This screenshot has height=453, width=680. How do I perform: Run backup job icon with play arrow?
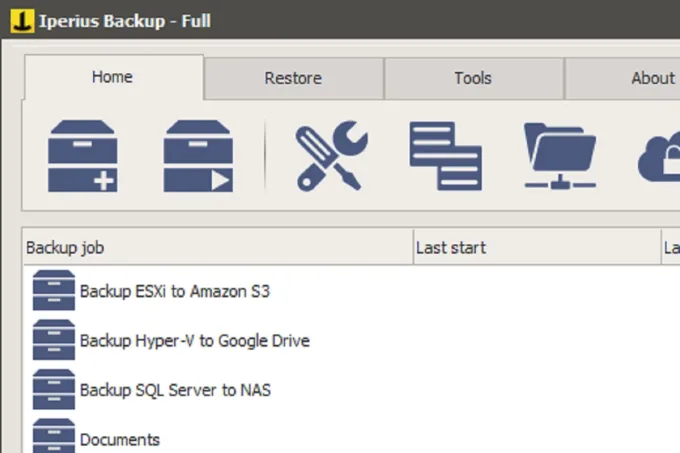pos(198,156)
